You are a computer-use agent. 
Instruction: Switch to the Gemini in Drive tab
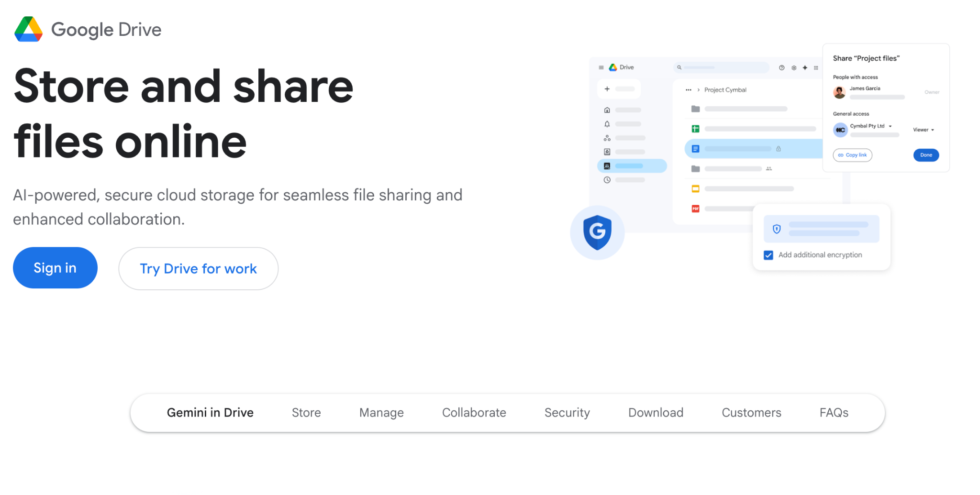[x=210, y=413]
